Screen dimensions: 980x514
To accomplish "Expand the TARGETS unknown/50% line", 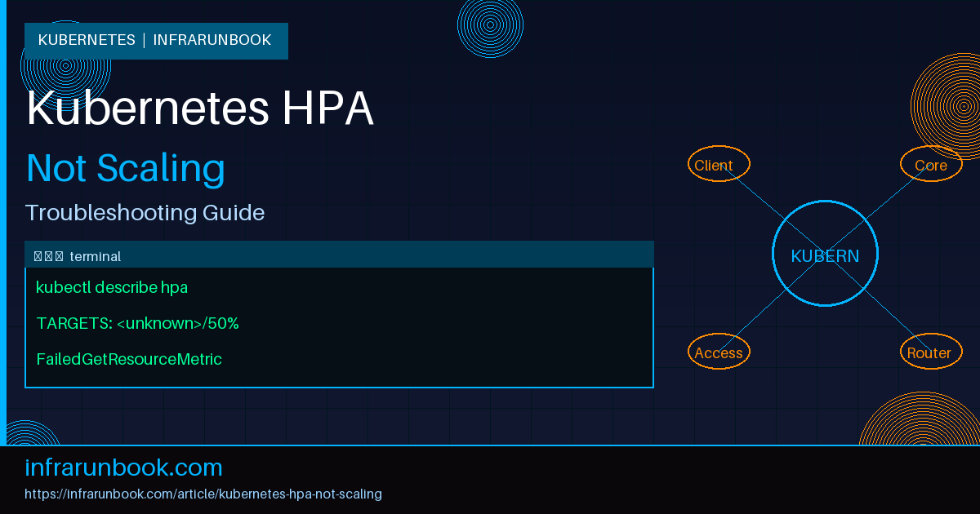I will tap(137, 323).
